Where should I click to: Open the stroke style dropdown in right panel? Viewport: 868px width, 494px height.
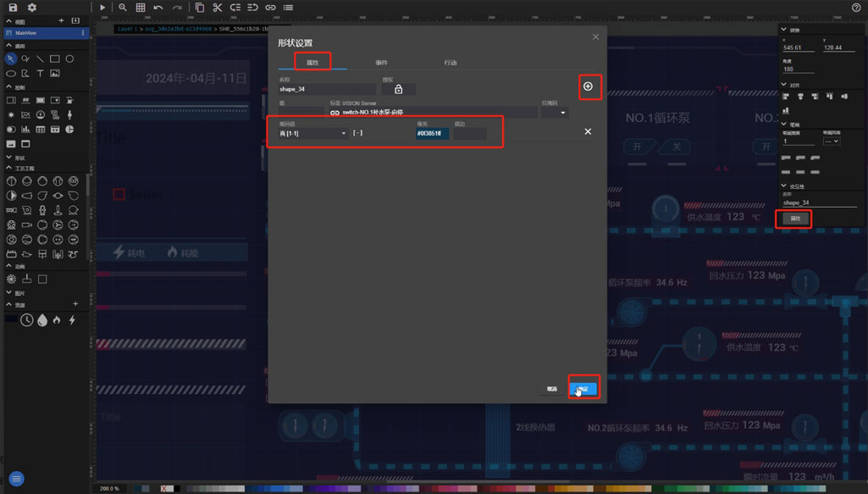(x=831, y=142)
